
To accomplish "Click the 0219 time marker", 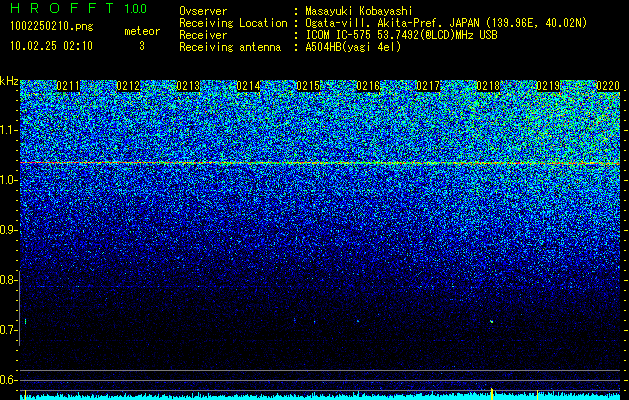I will pyautogui.click(x=548, y=86).
